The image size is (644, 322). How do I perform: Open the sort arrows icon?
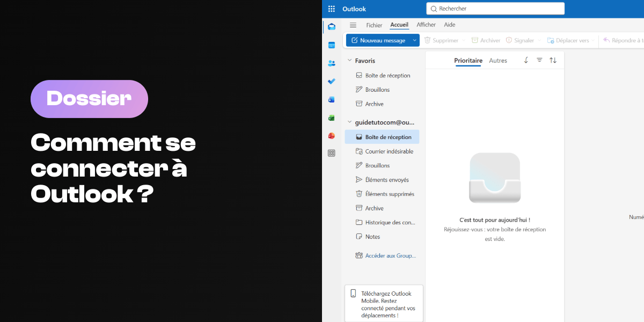[553, 60]
